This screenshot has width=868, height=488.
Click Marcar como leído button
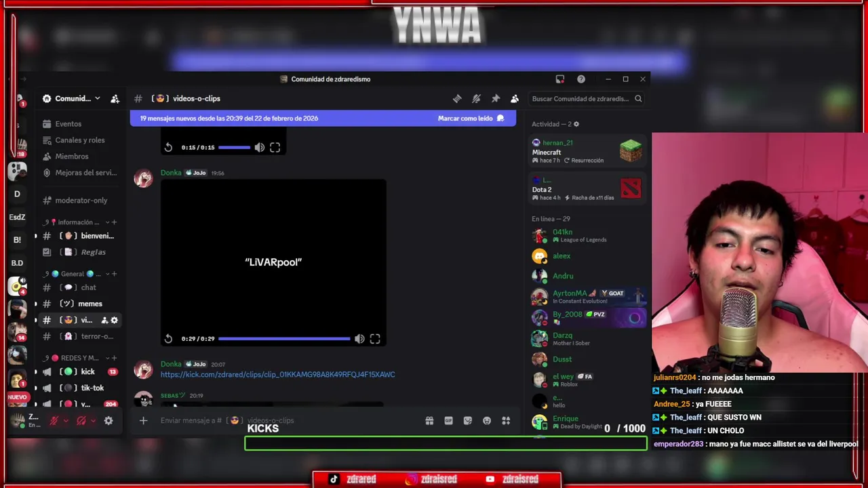click(471, 118)
